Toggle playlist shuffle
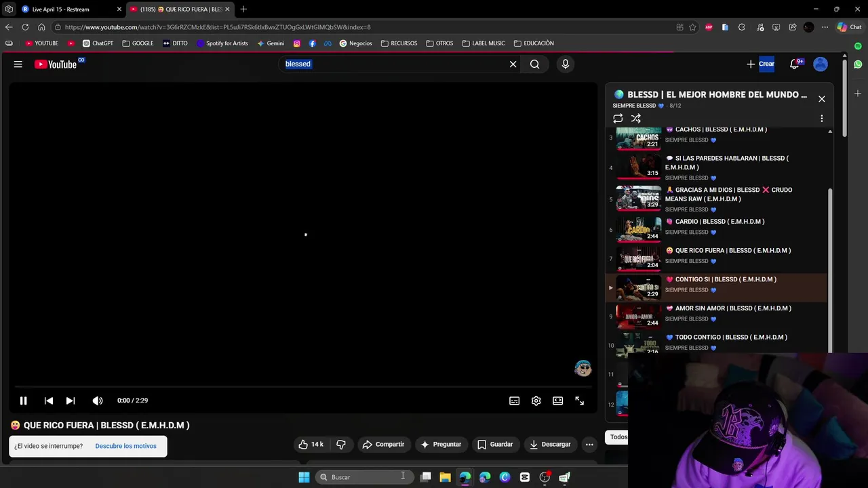Viewport: 868px width, 488px height. pos(636,118)
